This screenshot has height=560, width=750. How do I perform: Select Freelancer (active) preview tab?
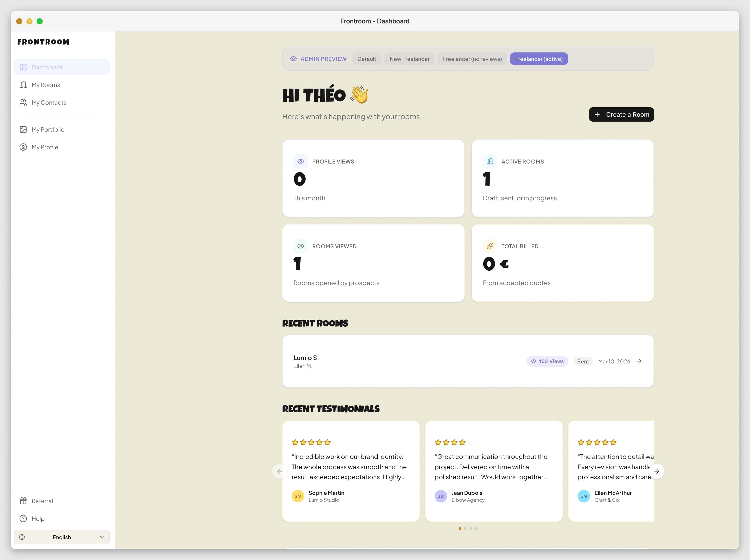click(x=539, y=59)
